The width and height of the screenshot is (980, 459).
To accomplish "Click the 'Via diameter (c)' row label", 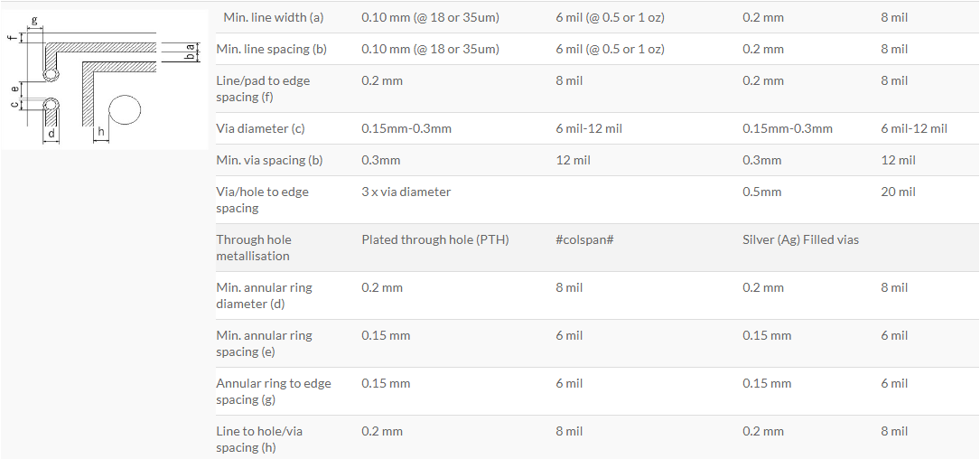I will click(x=261, y=129).
